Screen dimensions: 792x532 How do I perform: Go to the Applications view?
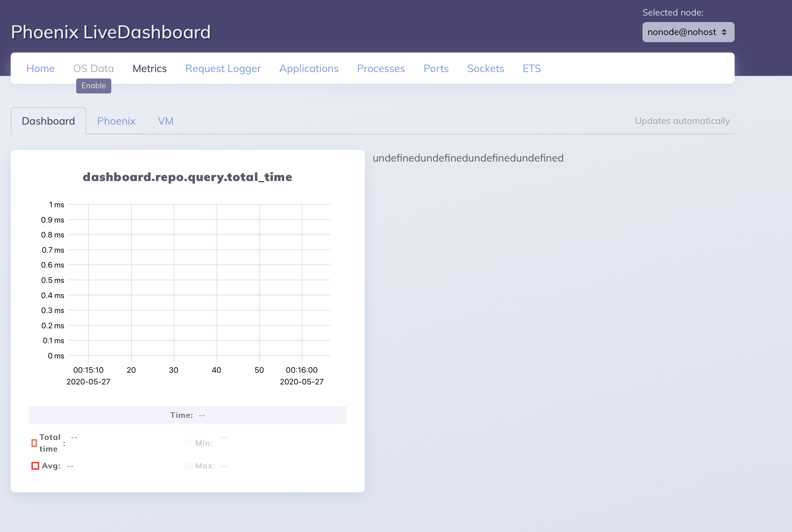309,68
